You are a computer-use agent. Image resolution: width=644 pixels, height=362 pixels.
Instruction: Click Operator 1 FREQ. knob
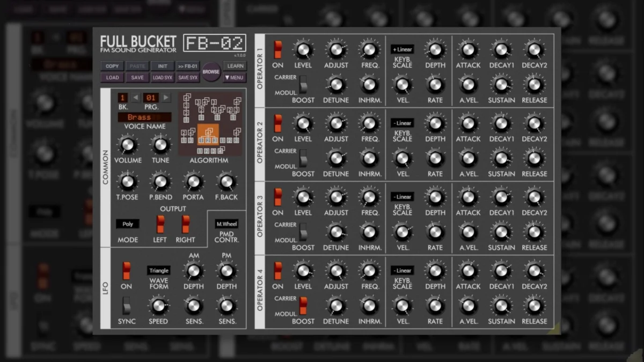click(x=369, y=50)
